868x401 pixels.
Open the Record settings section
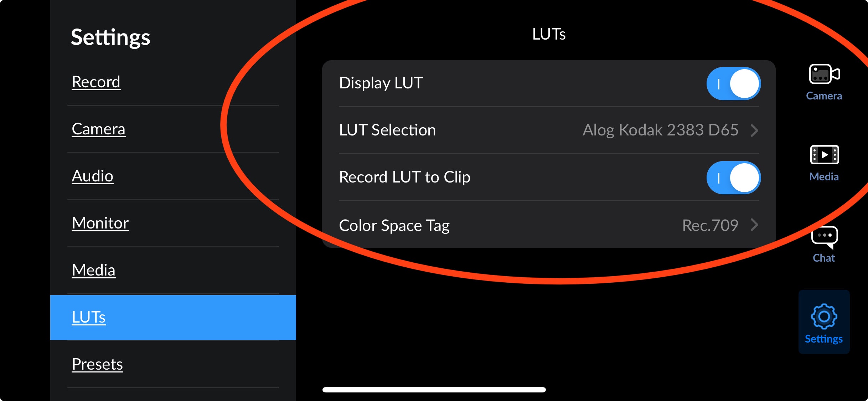coord(96,82)
